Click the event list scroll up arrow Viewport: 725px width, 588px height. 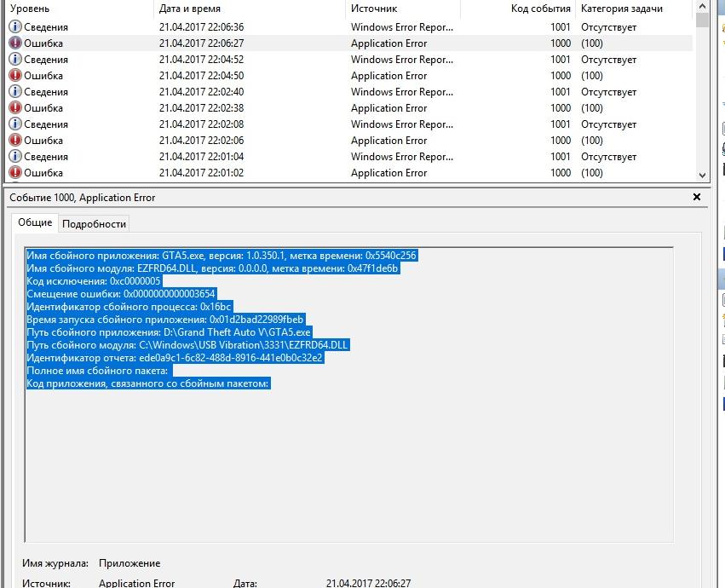702,6
